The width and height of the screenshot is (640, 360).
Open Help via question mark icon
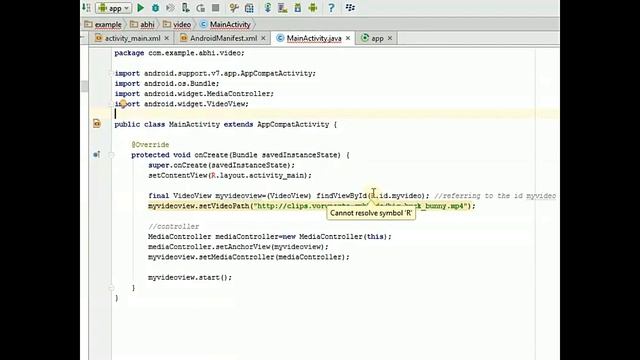[x=331, y=8]
